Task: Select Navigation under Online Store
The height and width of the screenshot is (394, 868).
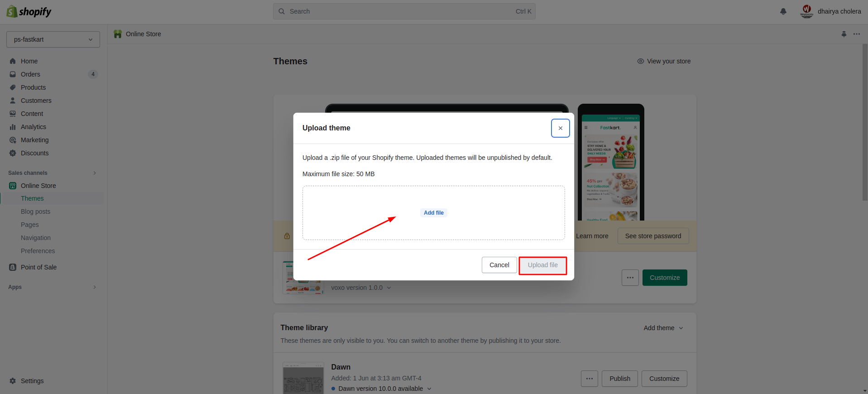Action: [36, 238]
